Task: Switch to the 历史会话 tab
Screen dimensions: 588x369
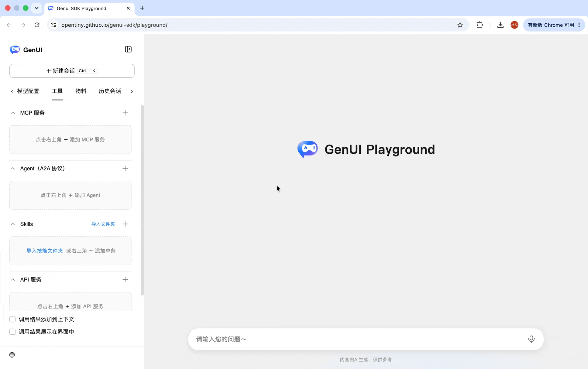Action: point(110,91)
